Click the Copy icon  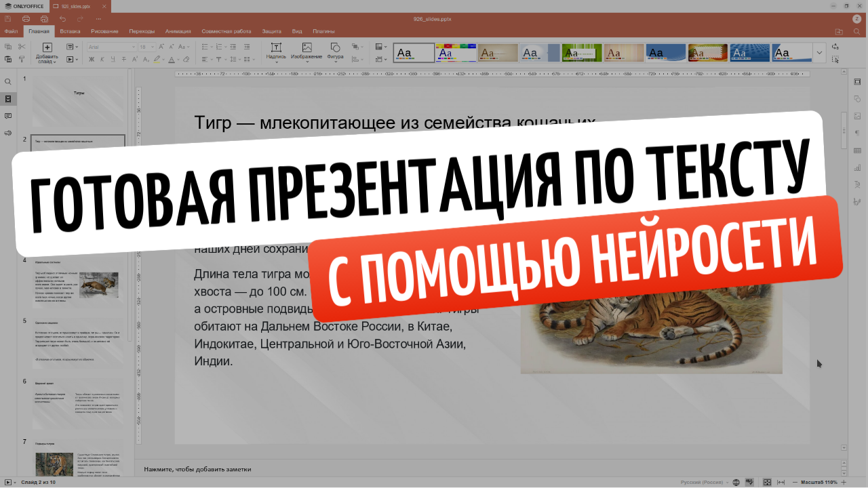(8, 47)
